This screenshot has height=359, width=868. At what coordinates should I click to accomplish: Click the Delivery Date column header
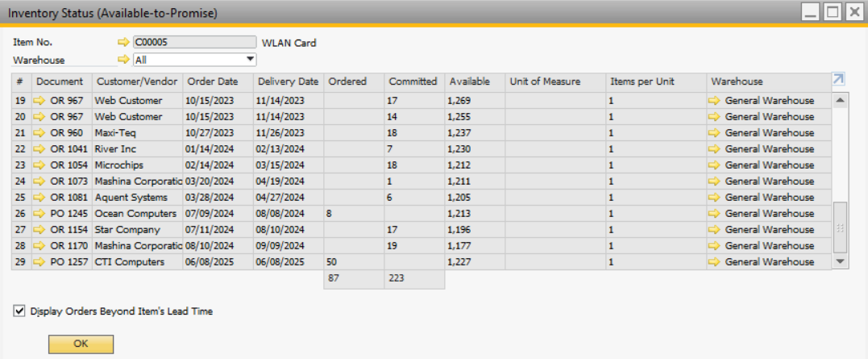click(289, 81)
